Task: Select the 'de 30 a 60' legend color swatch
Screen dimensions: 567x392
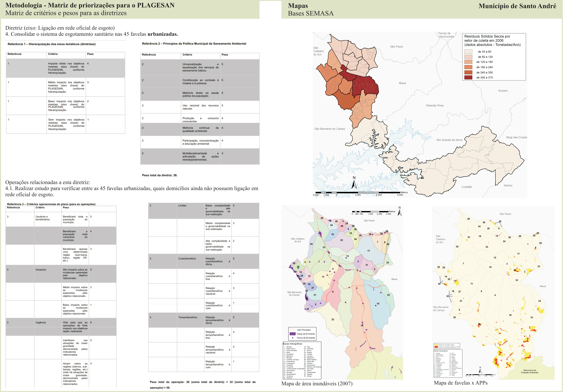Action: point(468,52)
